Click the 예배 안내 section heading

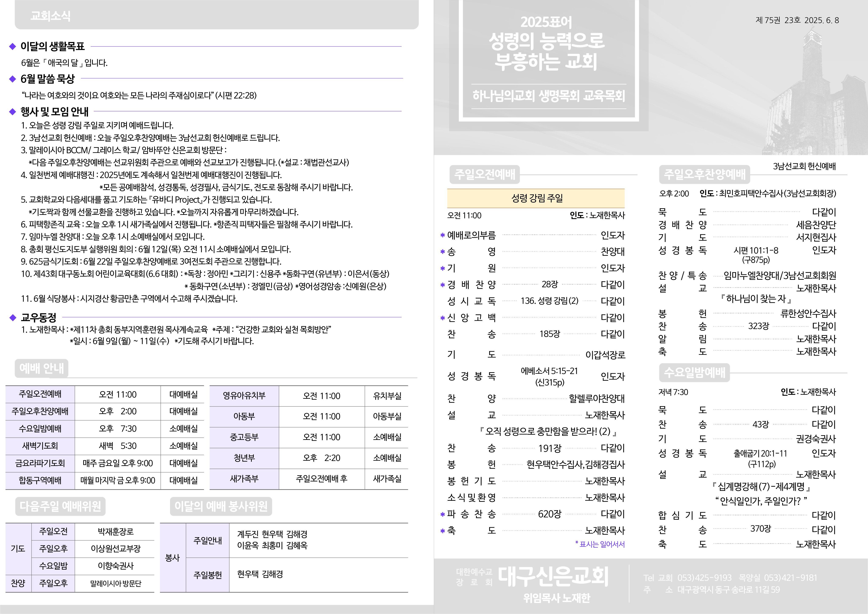[x=42, y=368]
